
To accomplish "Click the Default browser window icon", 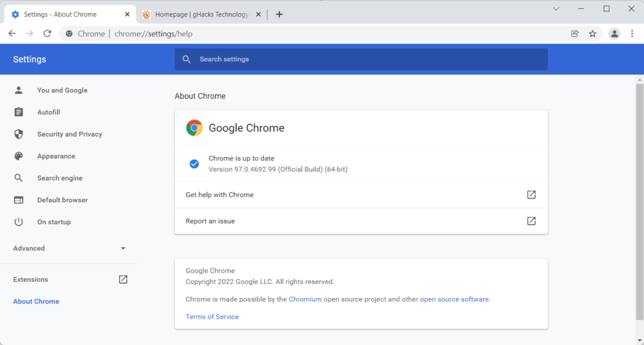I will (18, 200).
